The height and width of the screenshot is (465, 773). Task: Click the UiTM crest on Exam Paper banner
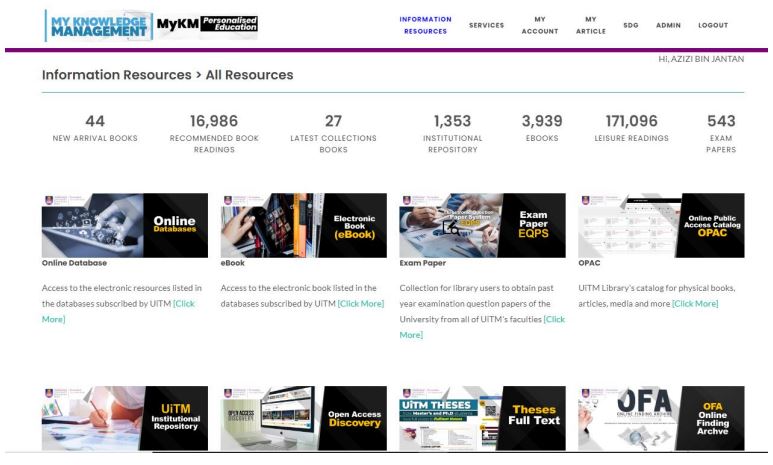(407, 200)
